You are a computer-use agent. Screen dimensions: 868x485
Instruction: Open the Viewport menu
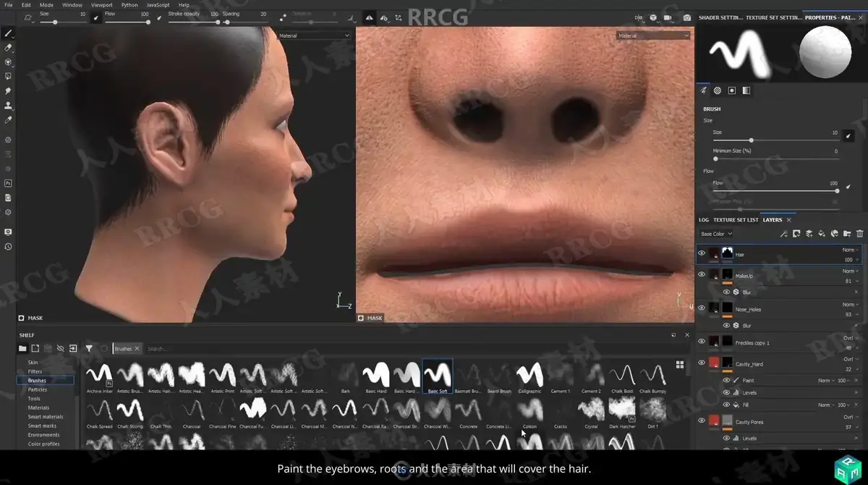[x=101, y=4]
